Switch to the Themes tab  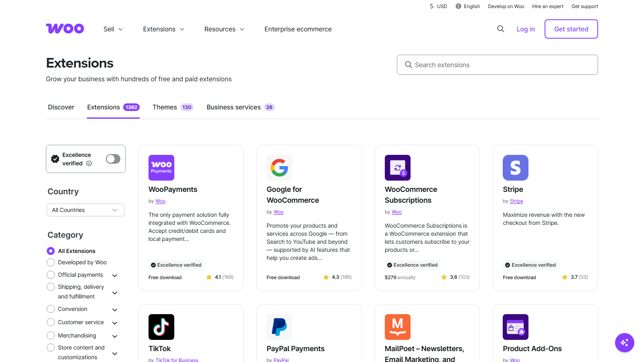[x=173, y=107]
